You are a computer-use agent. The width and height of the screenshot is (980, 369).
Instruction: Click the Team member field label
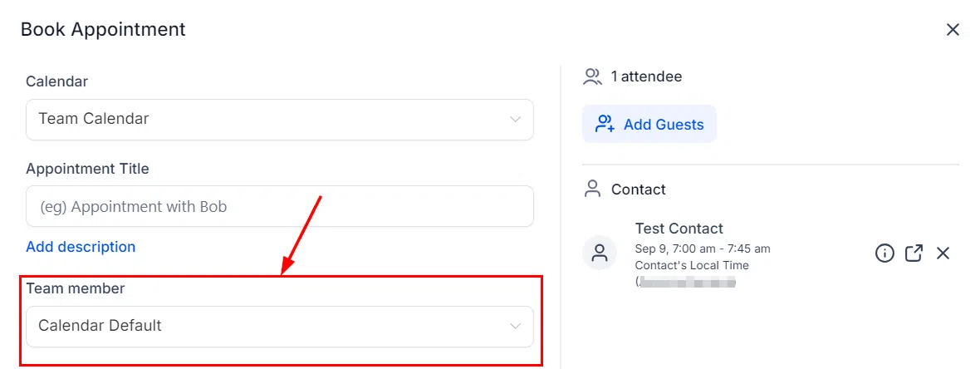point(75,288)
